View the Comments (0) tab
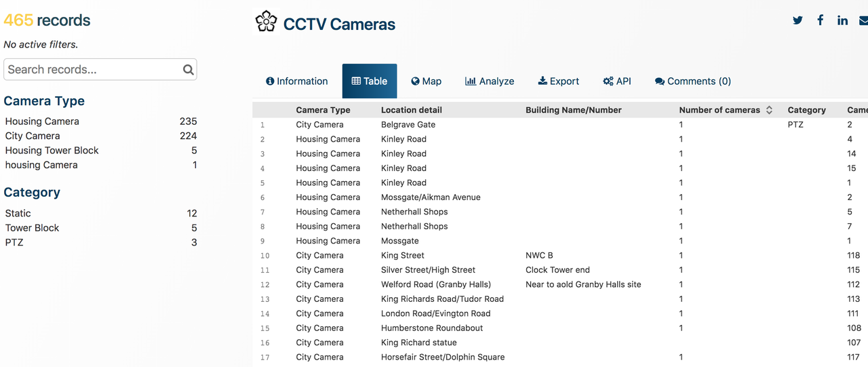Screen dimensions: 868x367 693,81
